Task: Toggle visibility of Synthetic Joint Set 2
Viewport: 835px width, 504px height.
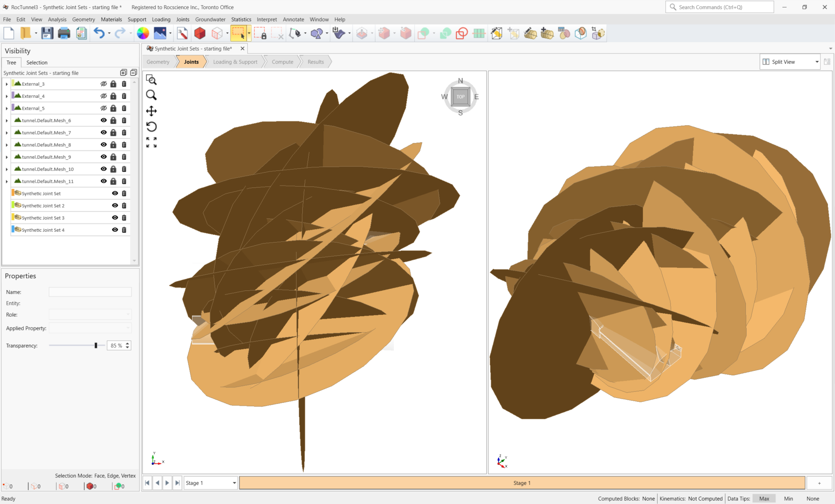Action: (x=114, y=205)
